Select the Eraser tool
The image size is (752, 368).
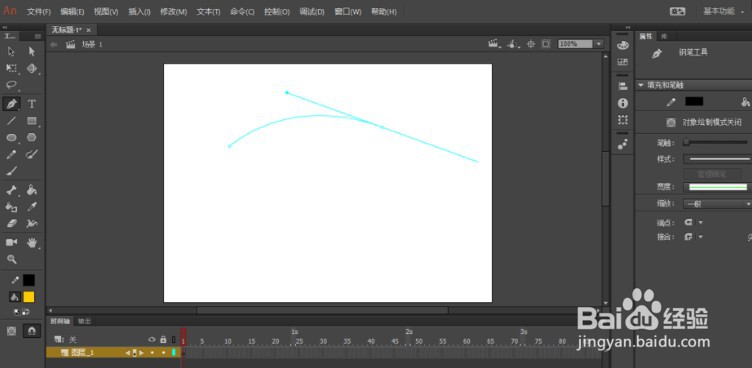pyautogui.click(x=12, y=224)
